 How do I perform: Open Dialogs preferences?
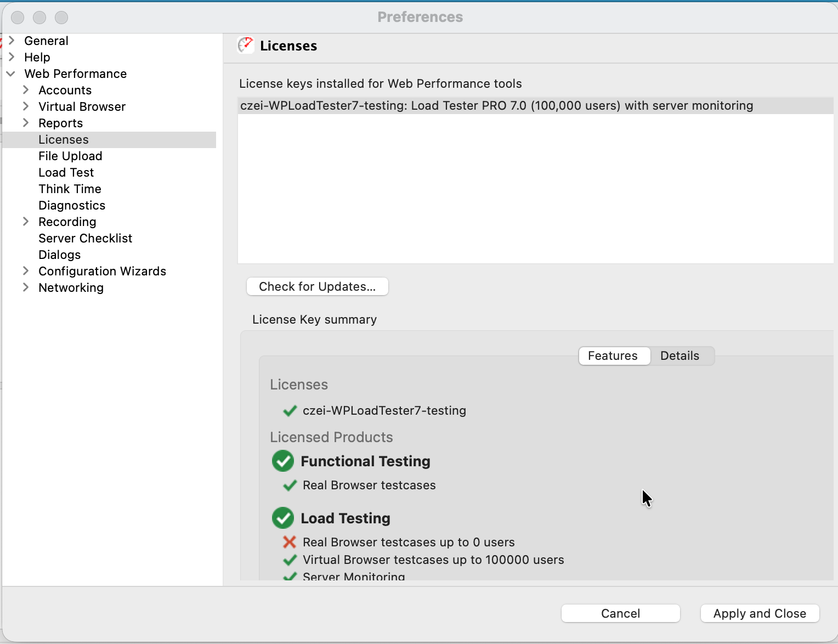pos(60,255)
